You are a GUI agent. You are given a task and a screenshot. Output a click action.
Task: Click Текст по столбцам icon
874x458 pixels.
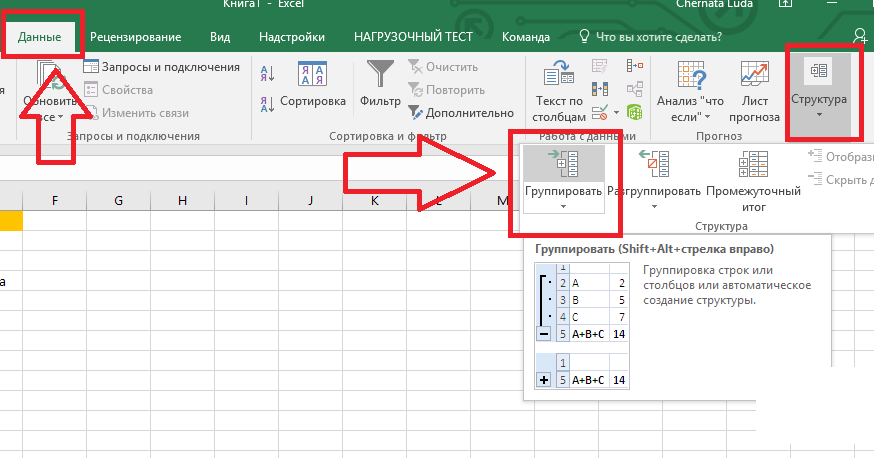pyautogui.click(x=559, y=76)
